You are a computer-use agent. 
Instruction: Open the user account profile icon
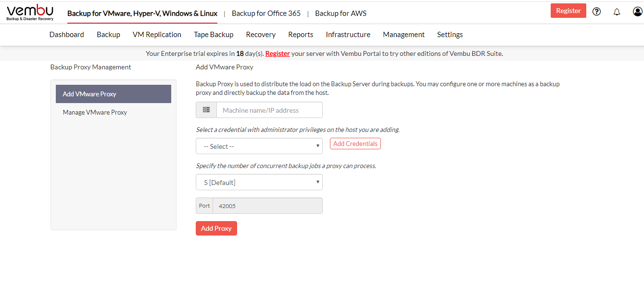pyautogui.click(x=637, y=12)
